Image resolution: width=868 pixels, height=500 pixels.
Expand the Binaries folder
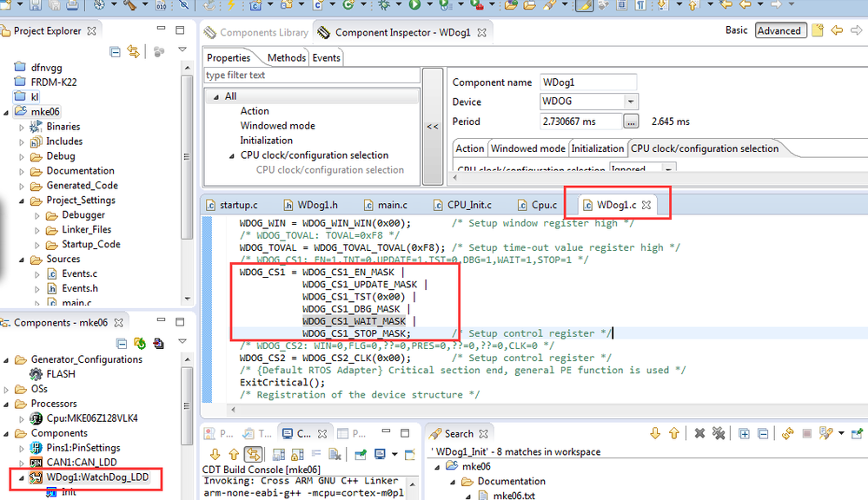(x=22, y=128)
